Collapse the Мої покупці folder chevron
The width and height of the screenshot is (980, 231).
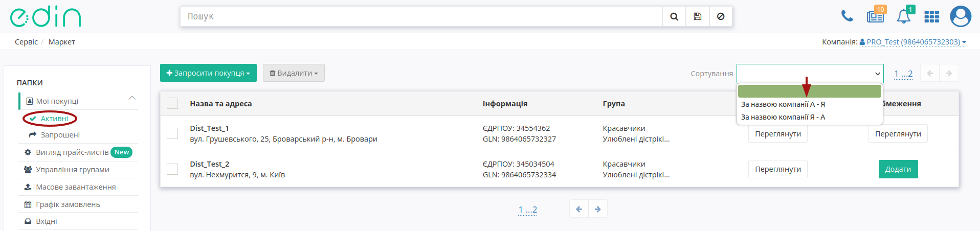point(132,98)
